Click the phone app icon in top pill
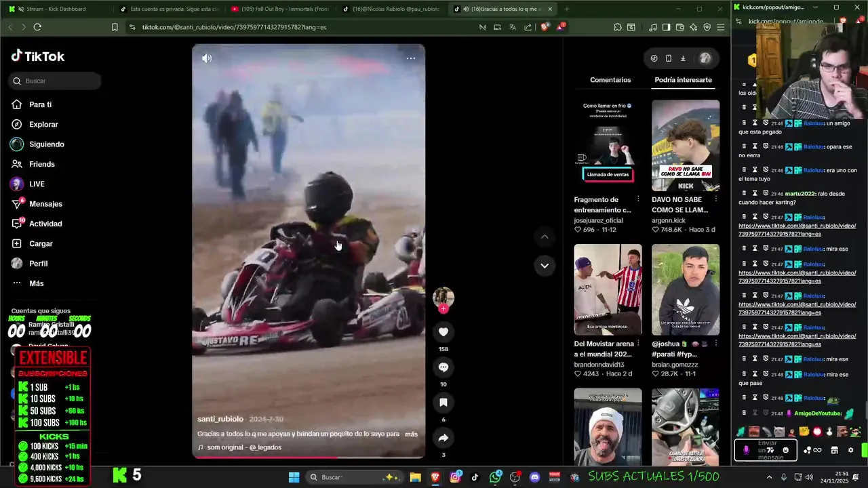 (x=669, y=58)
